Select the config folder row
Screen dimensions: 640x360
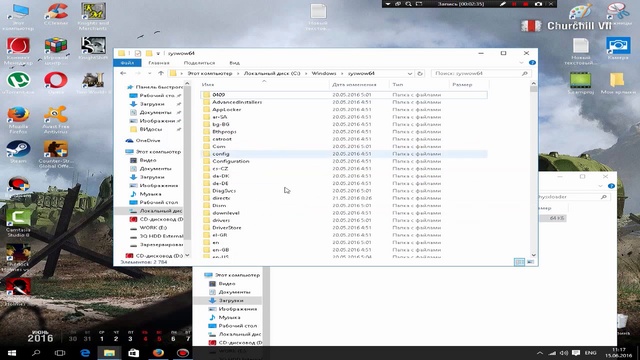(344, 154)
